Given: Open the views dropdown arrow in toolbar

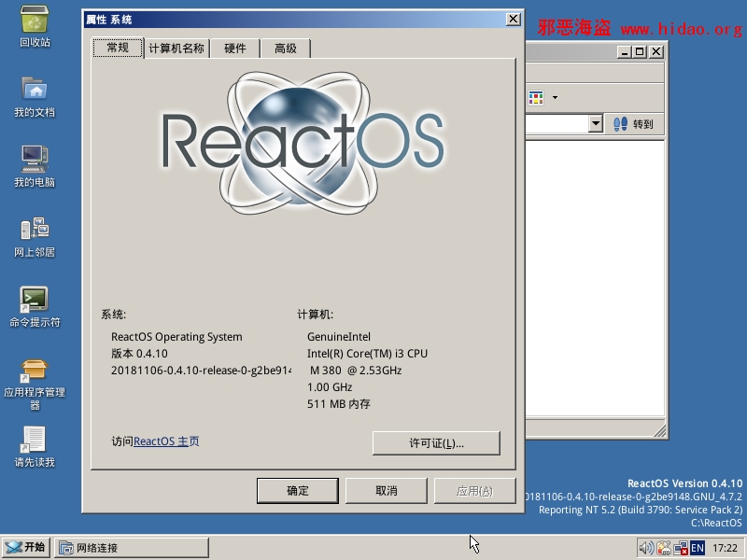Looking at the screenshot, I should [555, 97].
